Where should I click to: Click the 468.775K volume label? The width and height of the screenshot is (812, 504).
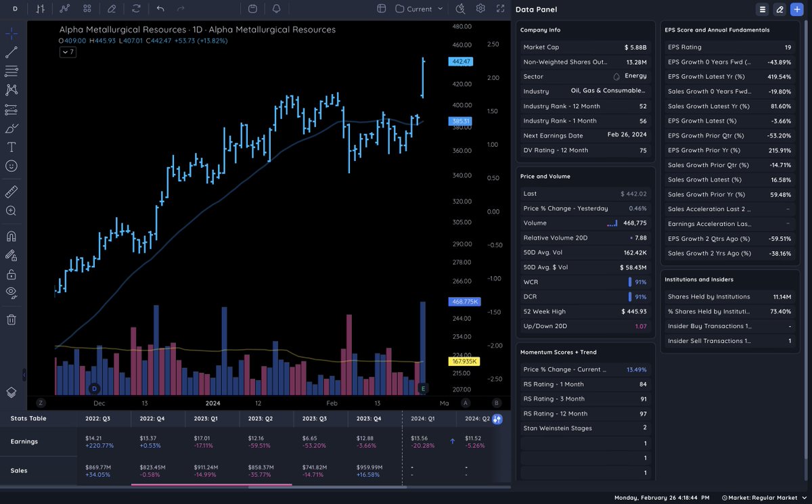(x=464, y=302)
